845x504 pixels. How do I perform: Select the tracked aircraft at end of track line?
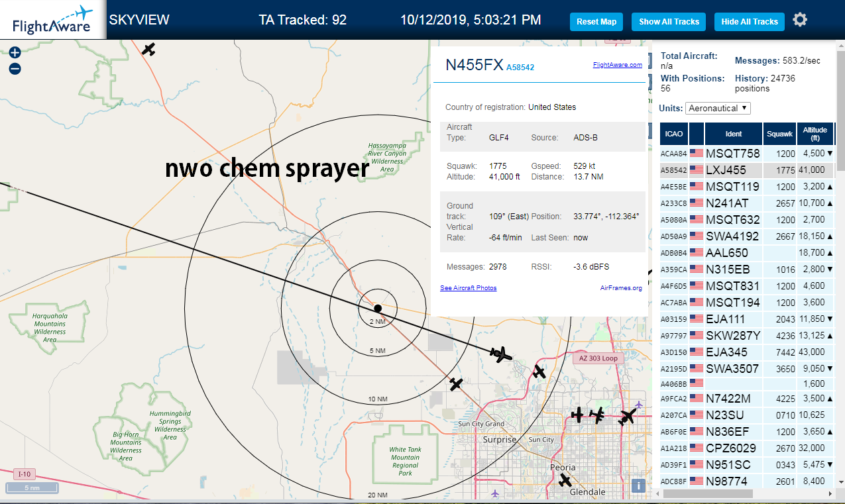pyautogui.click(x=502, y=354)
